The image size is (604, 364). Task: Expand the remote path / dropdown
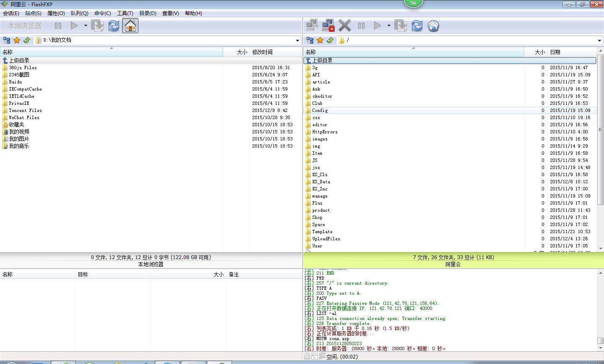tap(599, 40)
